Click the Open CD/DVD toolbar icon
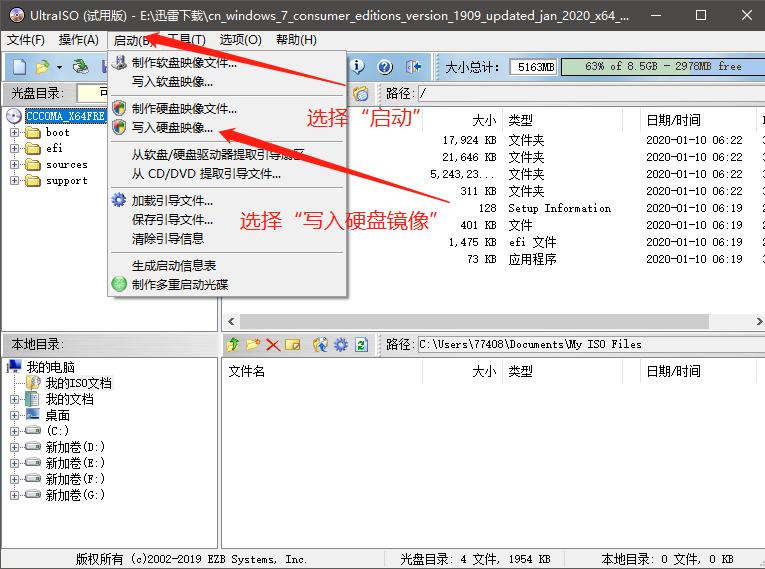This screenshot has height=569, width=765. (81, 67)
